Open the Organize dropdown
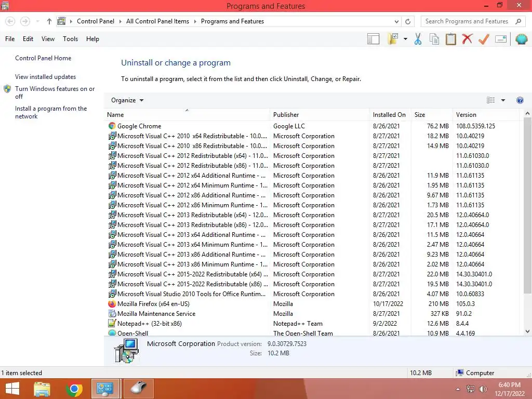The height and width of the screenshot is (399, 532). click(x=127, y=100)
